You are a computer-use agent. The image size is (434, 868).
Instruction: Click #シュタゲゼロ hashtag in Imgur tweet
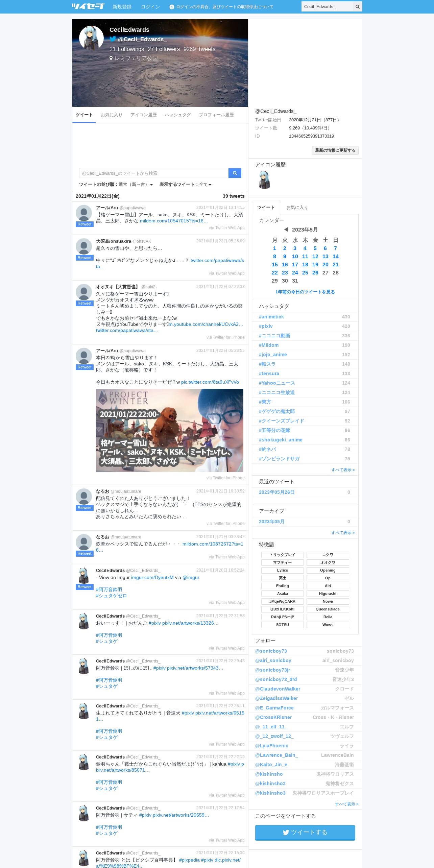[111, 596]
